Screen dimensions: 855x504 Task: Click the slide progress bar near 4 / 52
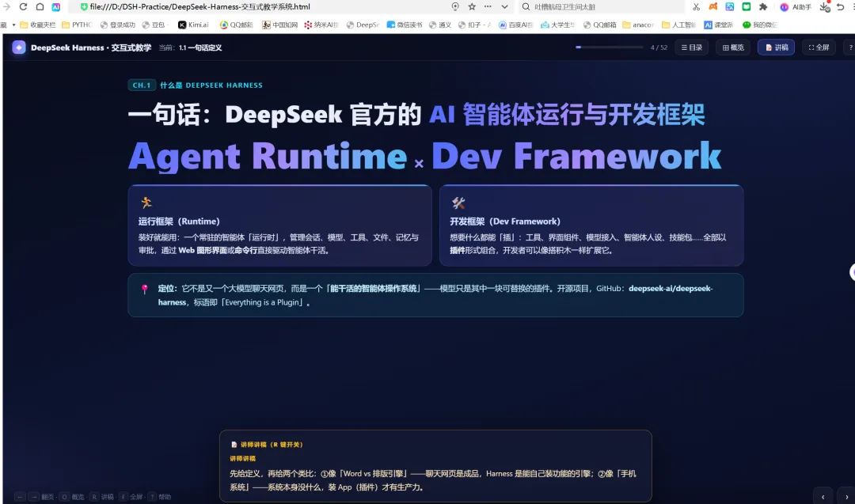(x=609, y=47)
